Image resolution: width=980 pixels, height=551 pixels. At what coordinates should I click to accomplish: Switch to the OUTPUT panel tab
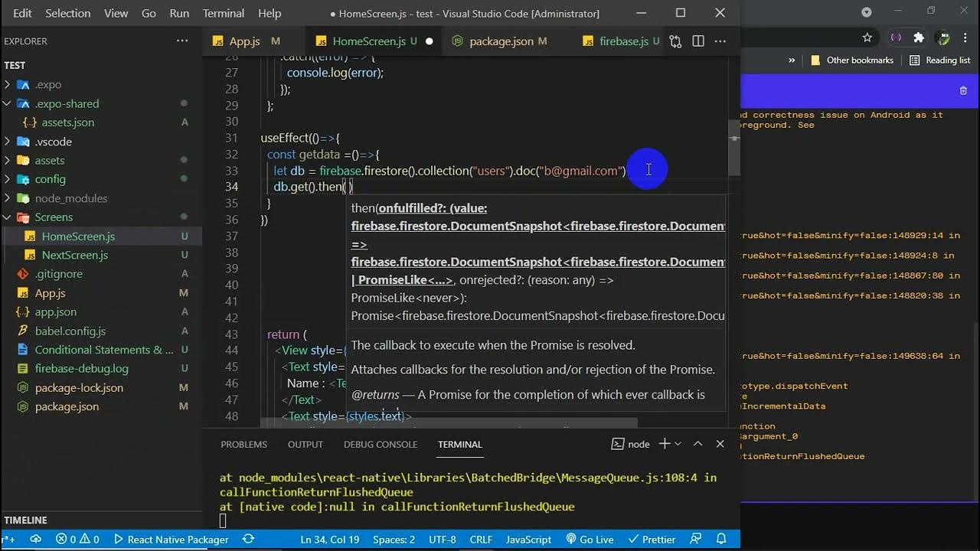pos(305,445)
